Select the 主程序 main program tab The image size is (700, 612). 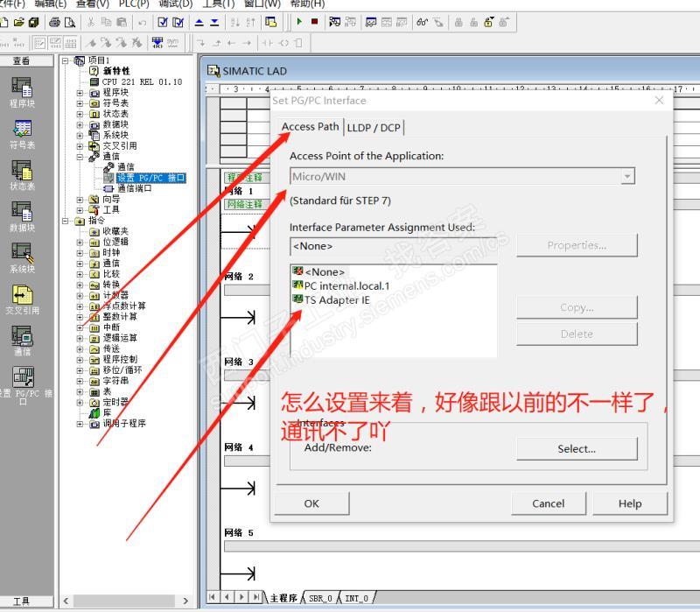tap(283, 598)
